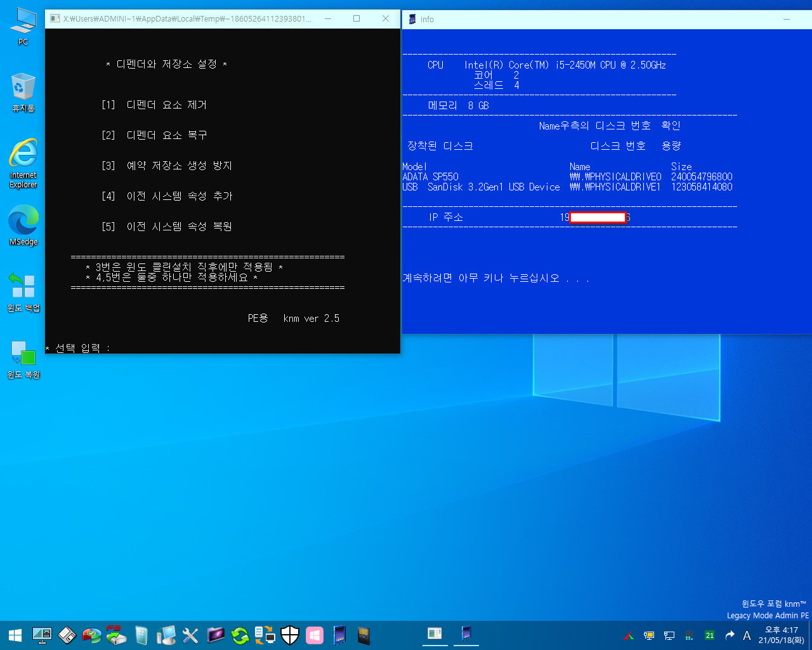812x650 pixels.
Task: Click the red-green triangle tray icon
Action: 629,635
